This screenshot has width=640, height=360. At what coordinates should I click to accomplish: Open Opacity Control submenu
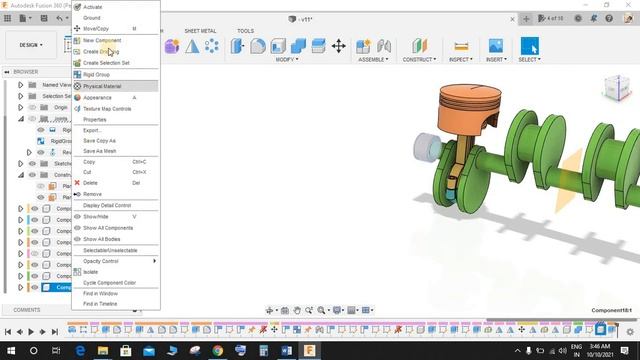coord(116,261)
